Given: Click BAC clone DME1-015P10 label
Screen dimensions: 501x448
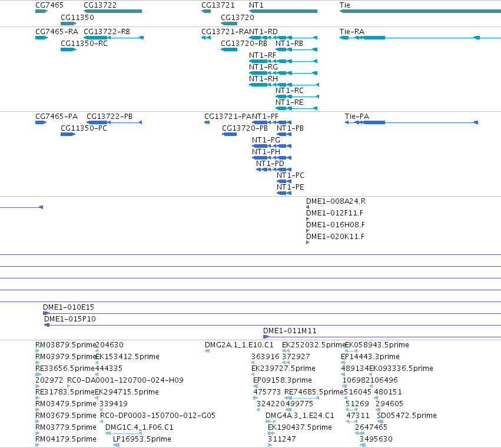Looking at the screenshot, I should (x=70, y=319).
